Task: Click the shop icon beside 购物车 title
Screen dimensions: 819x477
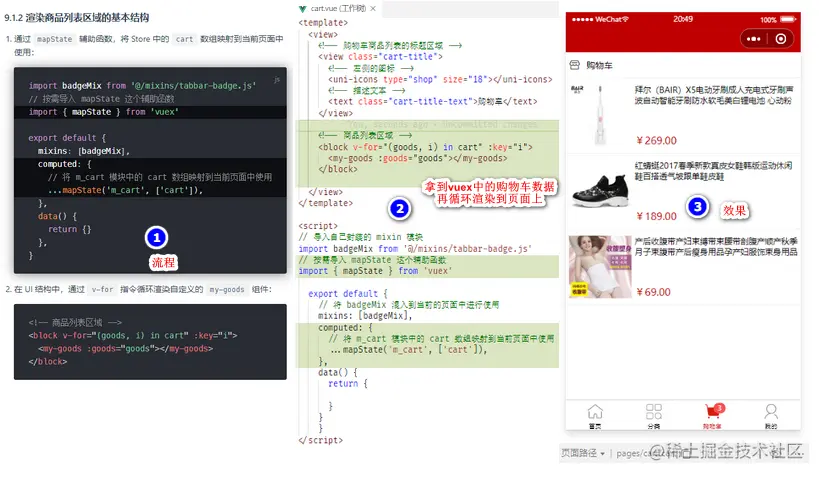Action: [575, 65]
